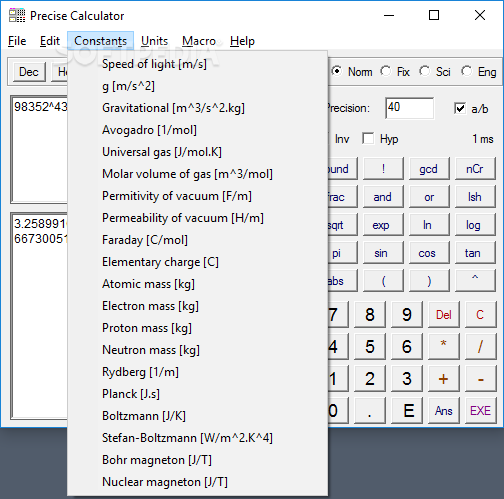Select Molar volume of gas

click(x=197, y=174)
